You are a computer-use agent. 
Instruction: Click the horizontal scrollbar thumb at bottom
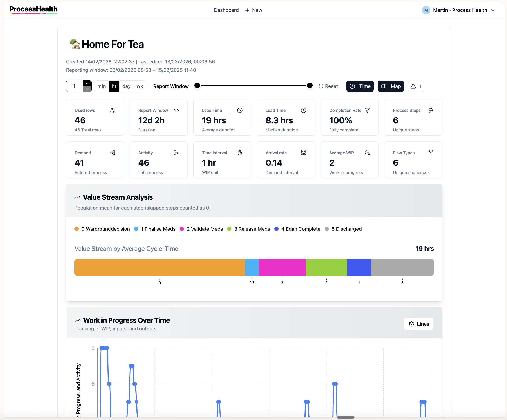point(346,417)
